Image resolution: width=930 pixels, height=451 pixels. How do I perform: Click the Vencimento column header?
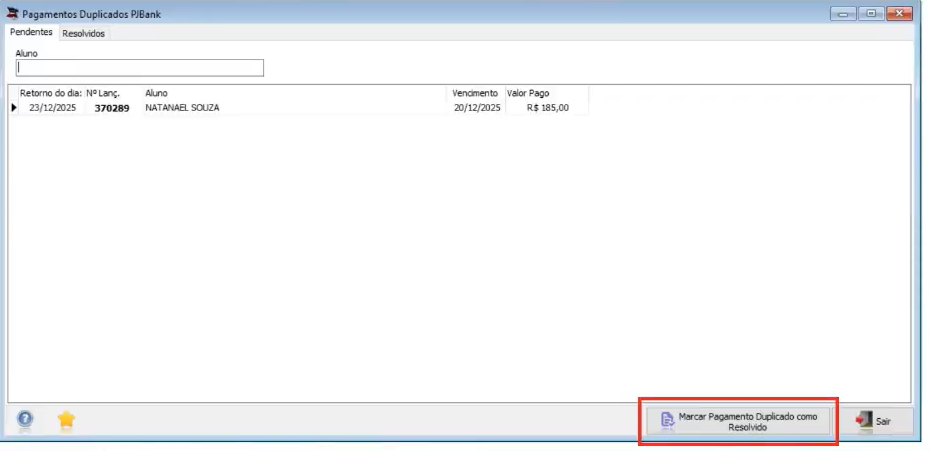pos(475,93)
